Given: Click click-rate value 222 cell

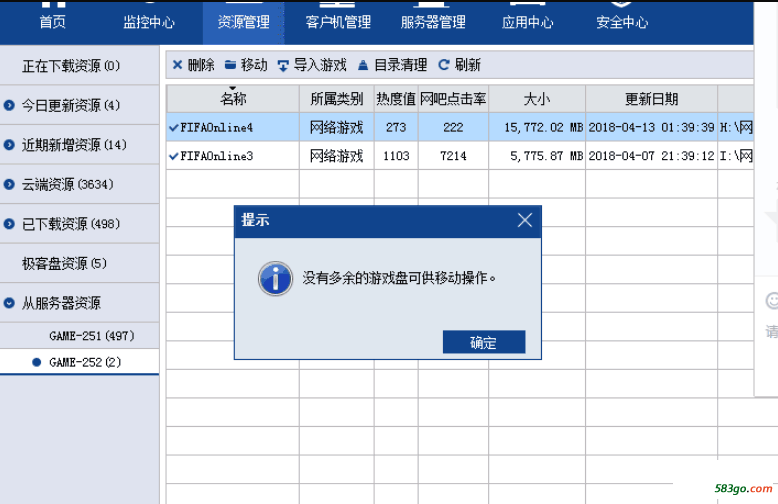Looking at the screenshot, I should 453,127.
